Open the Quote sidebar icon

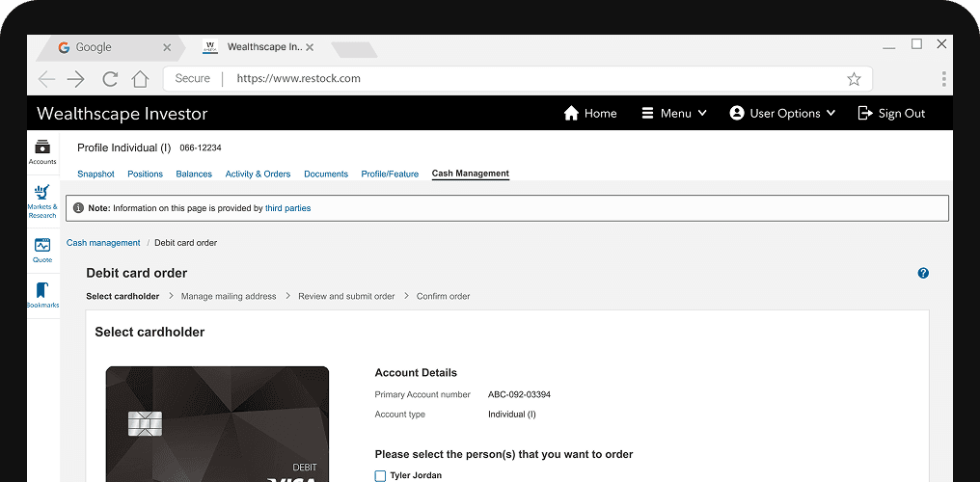point(42,251)
